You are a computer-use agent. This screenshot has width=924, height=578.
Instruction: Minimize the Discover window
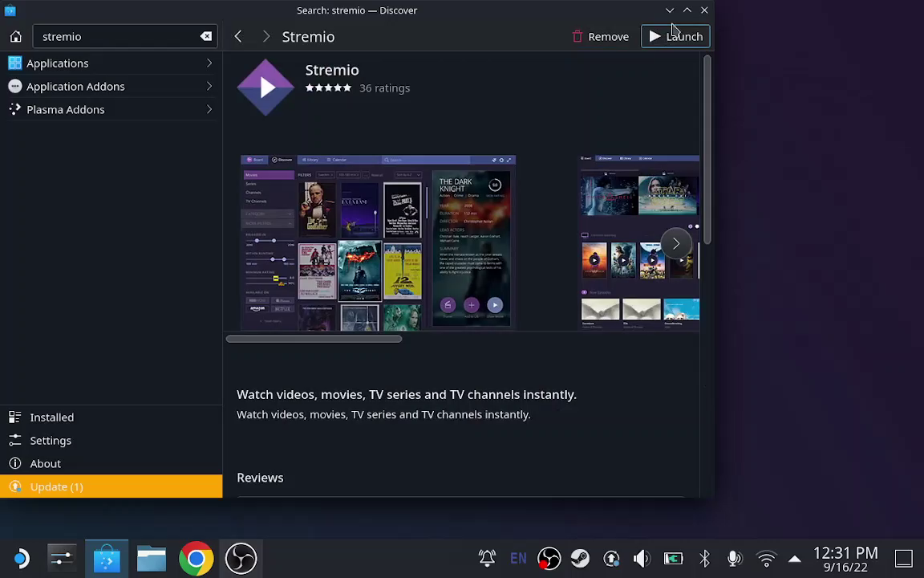point(670,10)
